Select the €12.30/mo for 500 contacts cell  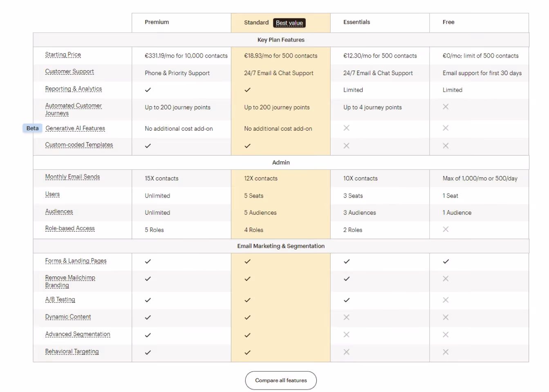(x=380, y=56)
